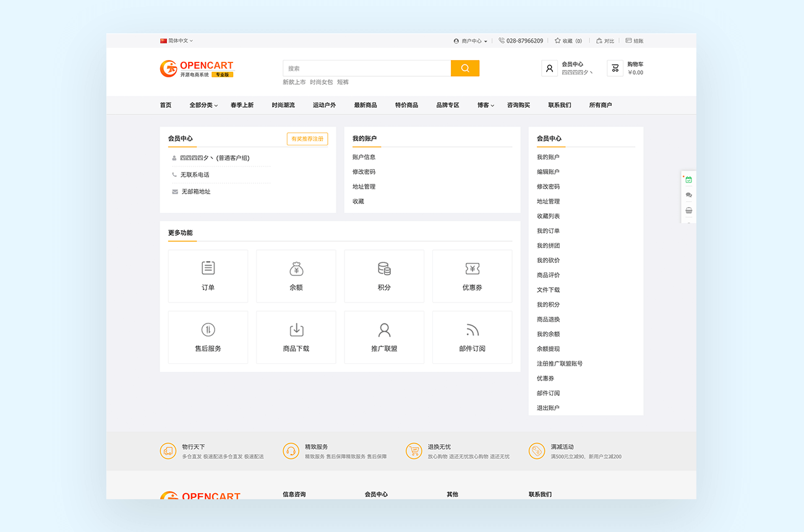Expand the 博客 blog nav dropdown
804x532 pixels.
point(485,105)
